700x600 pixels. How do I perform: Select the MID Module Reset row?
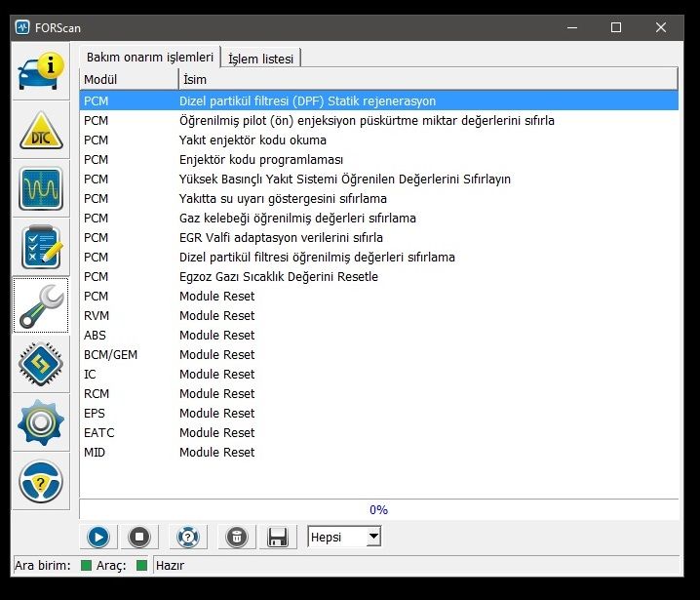pyautogui.click(x=379, y=452)
